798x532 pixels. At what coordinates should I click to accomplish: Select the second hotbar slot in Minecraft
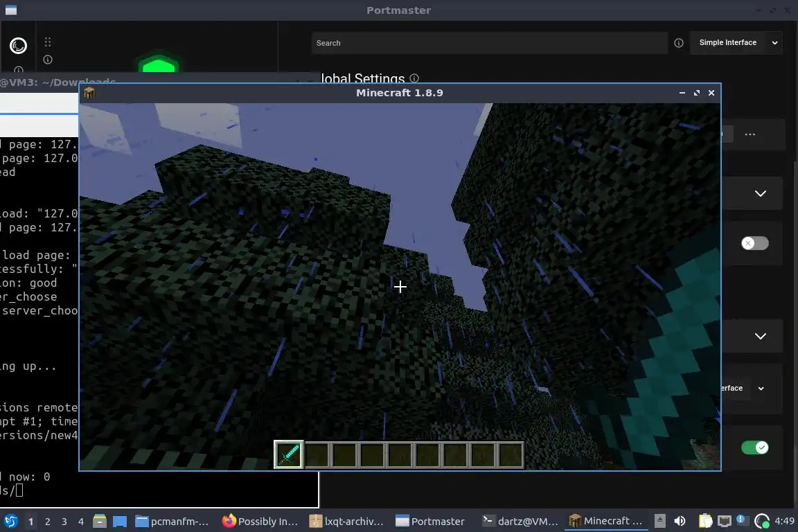(317, 454)
